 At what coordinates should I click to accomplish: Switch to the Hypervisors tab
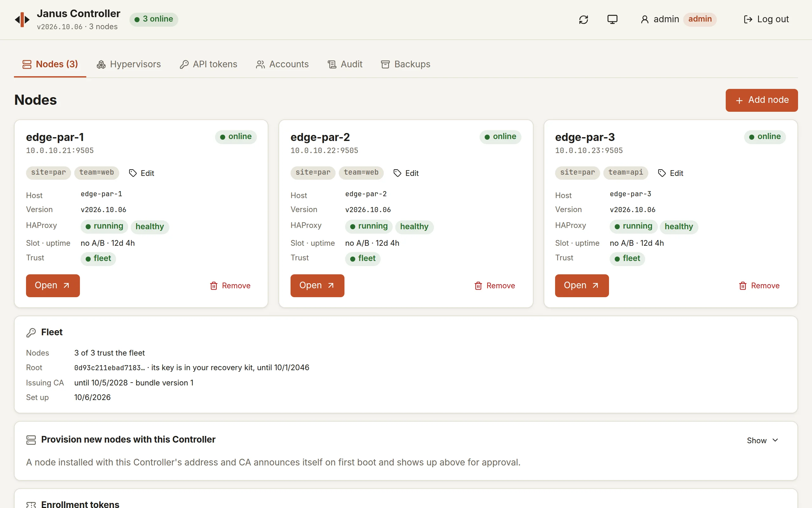point(128,64)
